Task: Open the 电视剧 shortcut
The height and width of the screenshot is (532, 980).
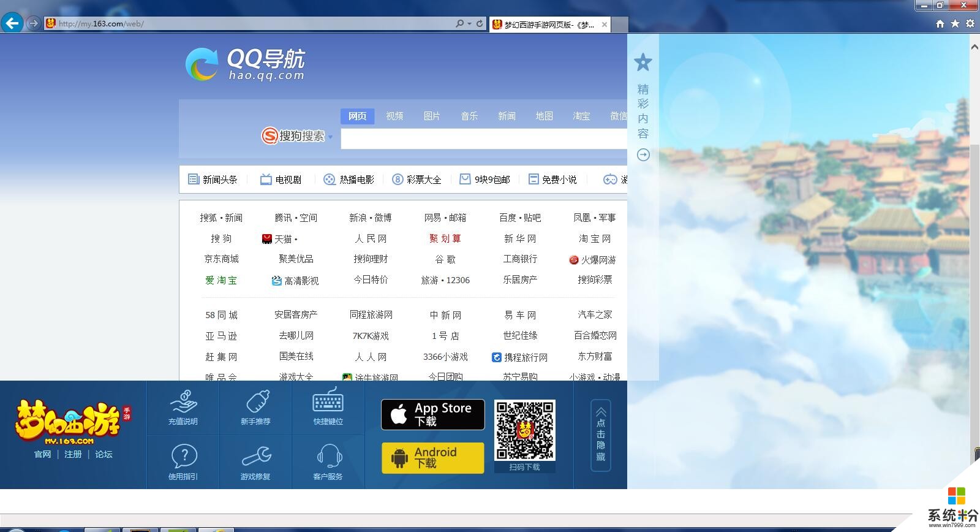Action: [x=281, y=180]
